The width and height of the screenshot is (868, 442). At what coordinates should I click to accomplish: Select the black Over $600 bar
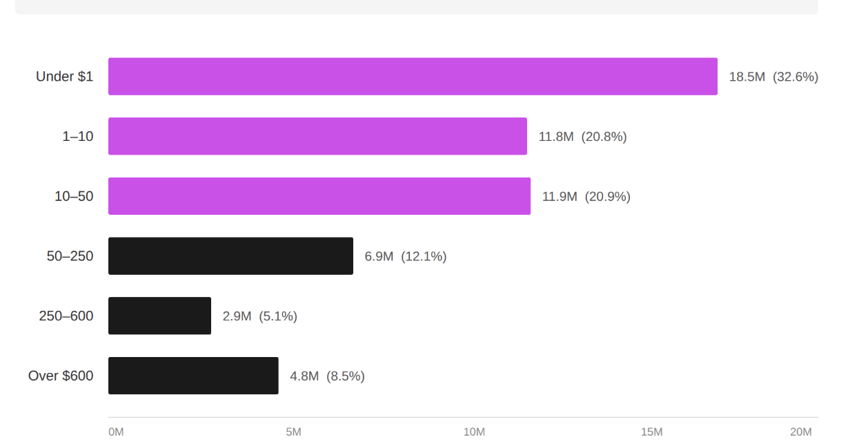click(193, 376)
